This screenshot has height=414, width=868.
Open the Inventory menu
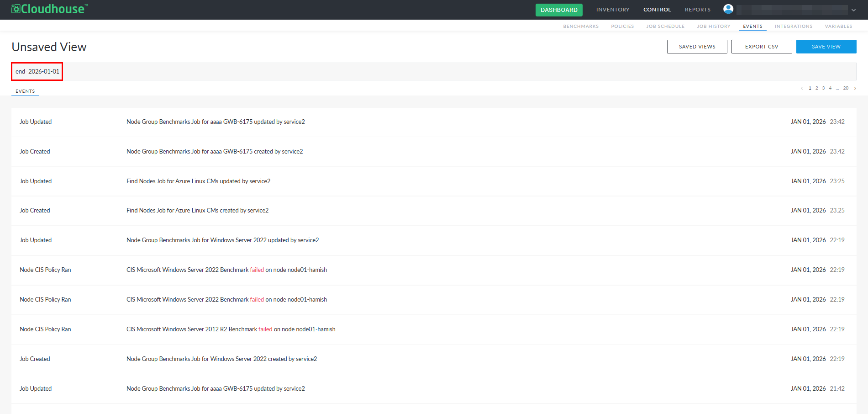tap(612, 10)
